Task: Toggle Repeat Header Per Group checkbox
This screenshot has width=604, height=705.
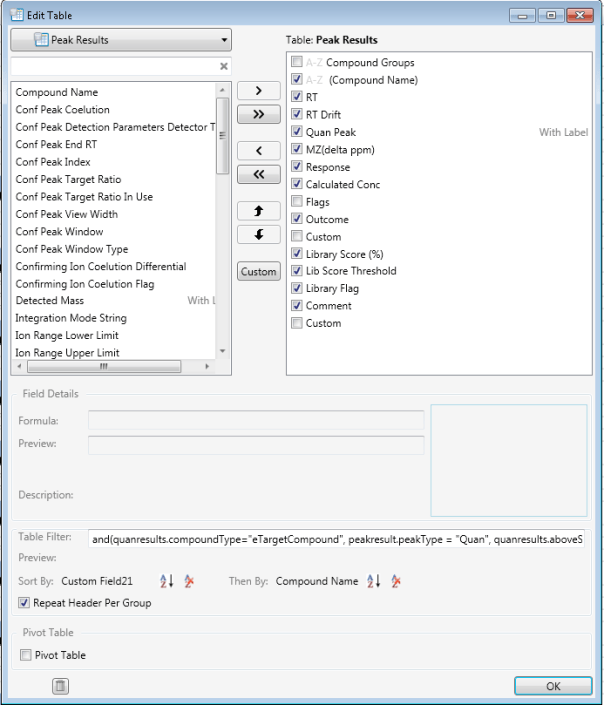Action: [x=24, y=602]
